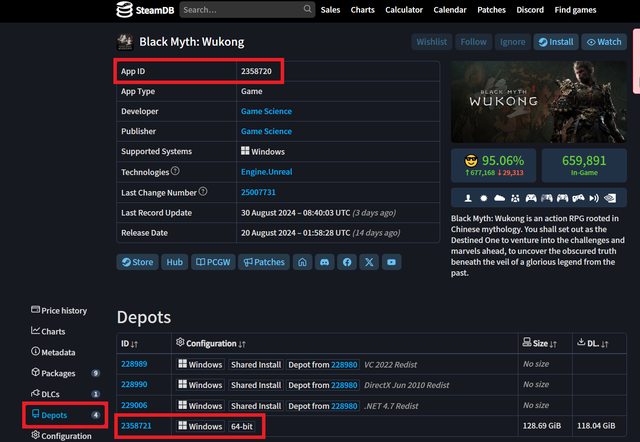Open the Discord link icon under game info
Image resolution: width=640 pixels, height=442 pixels.
point(325,262)
